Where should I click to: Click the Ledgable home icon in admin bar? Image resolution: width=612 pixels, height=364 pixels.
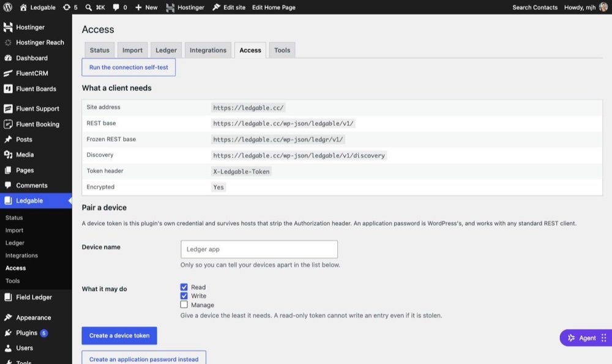coord(23,7)
